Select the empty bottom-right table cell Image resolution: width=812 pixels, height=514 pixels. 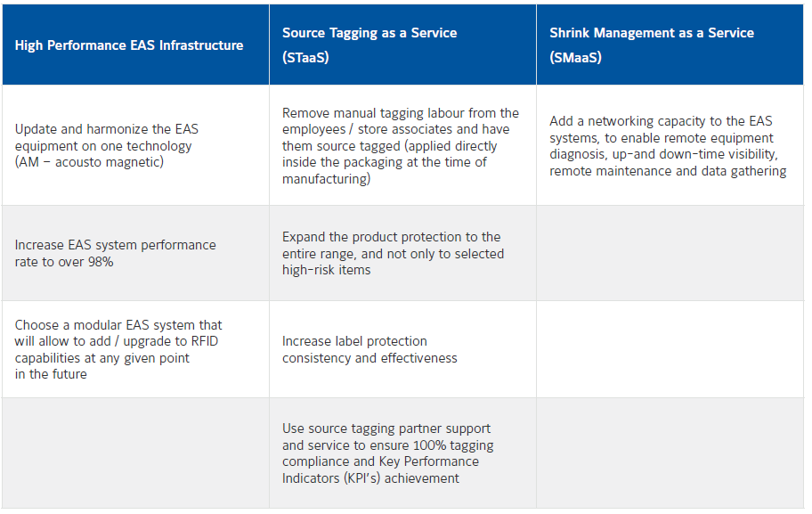[670, 453]
